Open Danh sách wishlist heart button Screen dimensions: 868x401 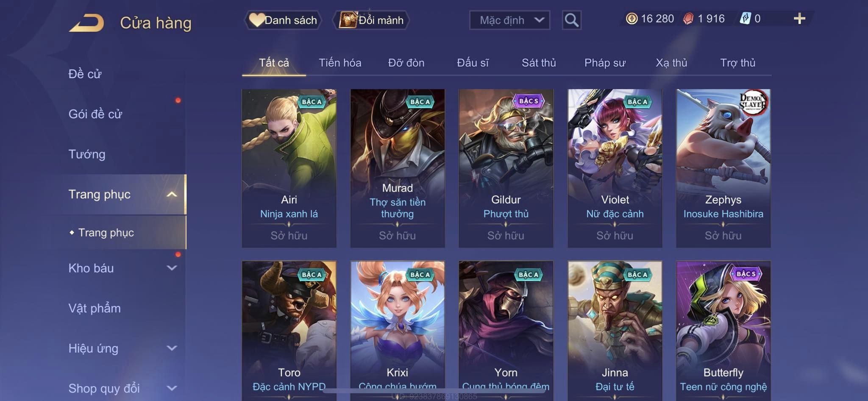[x=283, y=20]
